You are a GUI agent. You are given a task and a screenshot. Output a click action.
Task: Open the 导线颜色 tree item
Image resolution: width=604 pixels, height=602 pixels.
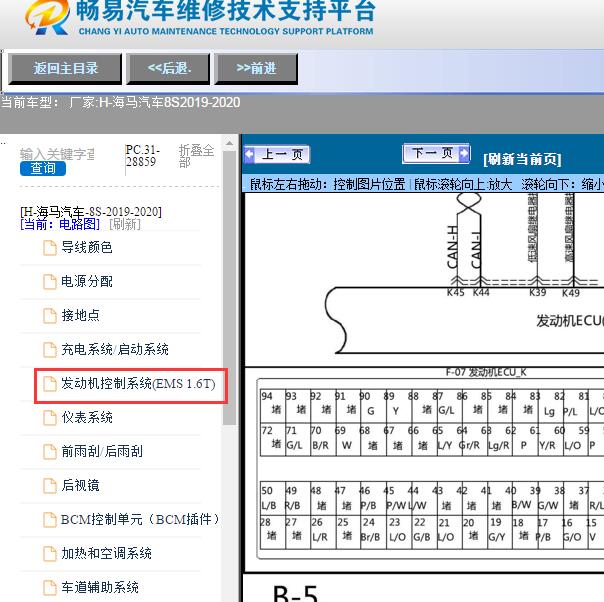(x=87, y=247)
